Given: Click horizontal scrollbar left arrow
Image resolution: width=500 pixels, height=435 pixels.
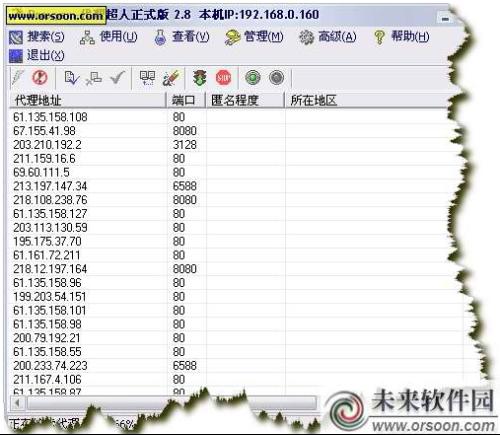Looking at the screenshot, I should (17, 403).
